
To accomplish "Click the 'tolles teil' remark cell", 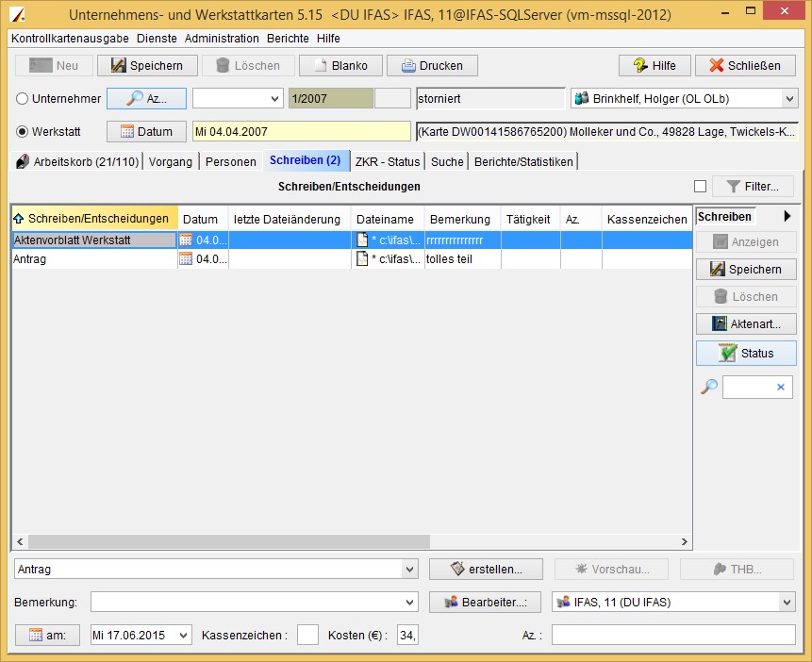I will [462, 259].
